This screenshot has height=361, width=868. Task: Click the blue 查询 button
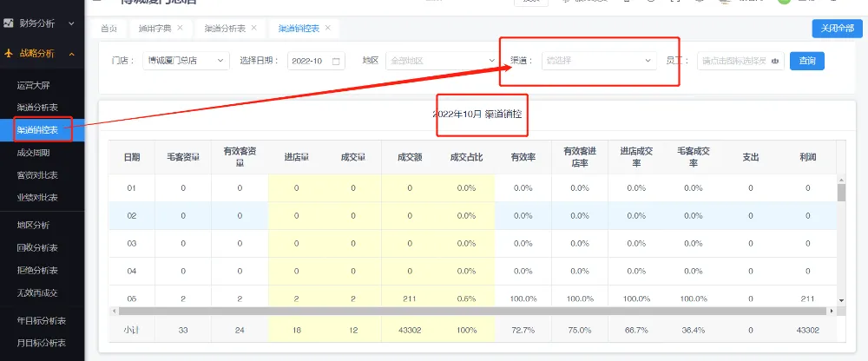click(x=806, y=61)
